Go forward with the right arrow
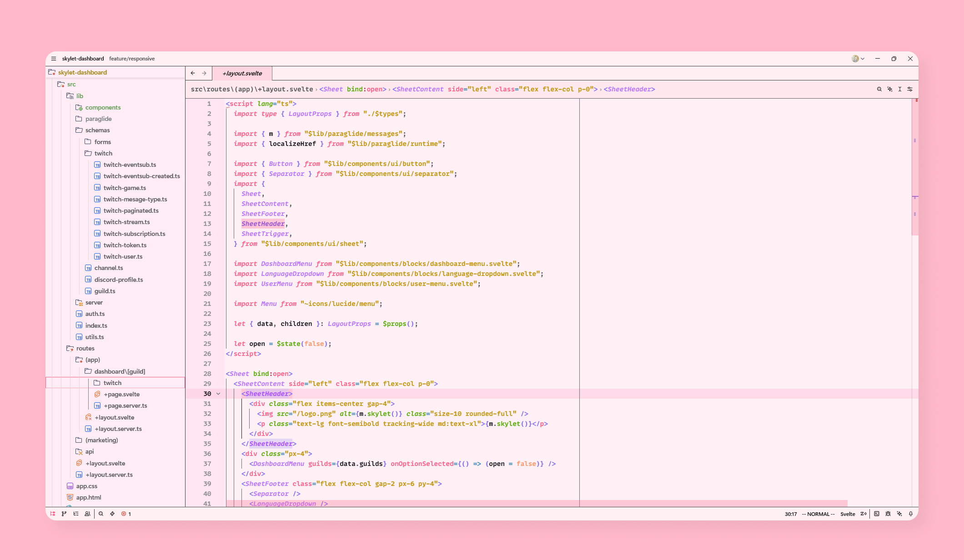Viewport: 964px width, 560px height. (x=204, y=73)
